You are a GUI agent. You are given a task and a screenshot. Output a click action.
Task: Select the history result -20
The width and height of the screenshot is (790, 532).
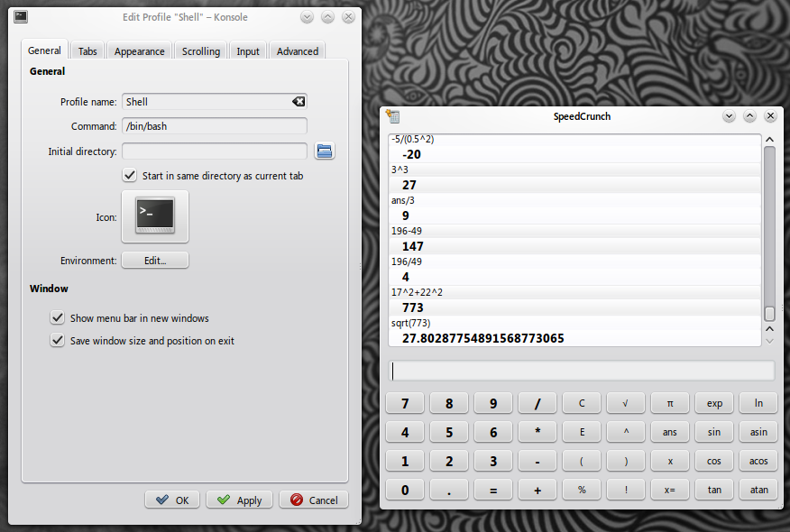[x=411, y=155]
